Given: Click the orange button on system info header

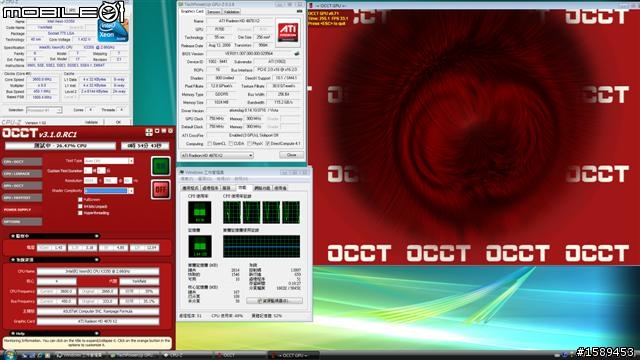Looking at the screenshot, I should tap(97, 260).
